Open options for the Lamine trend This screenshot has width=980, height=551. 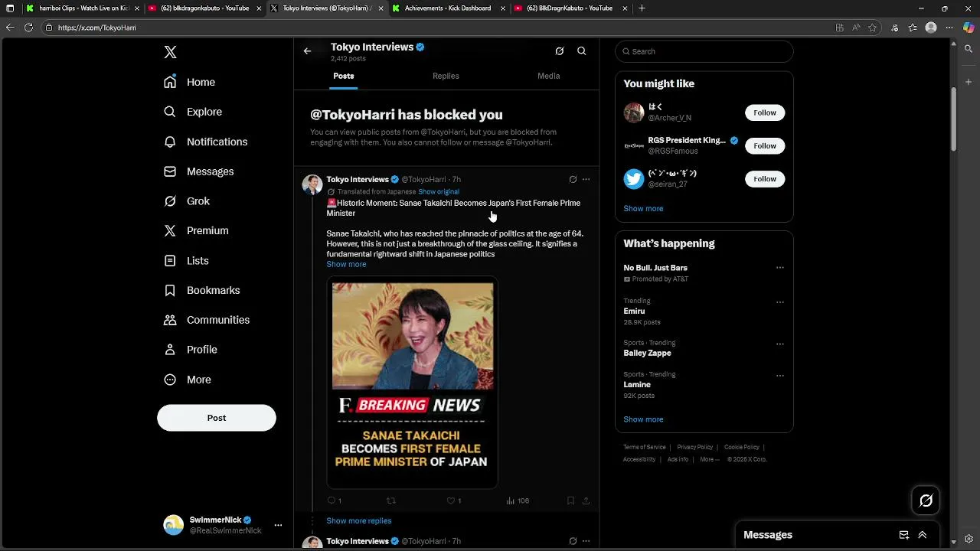click(x=780, y=376)
